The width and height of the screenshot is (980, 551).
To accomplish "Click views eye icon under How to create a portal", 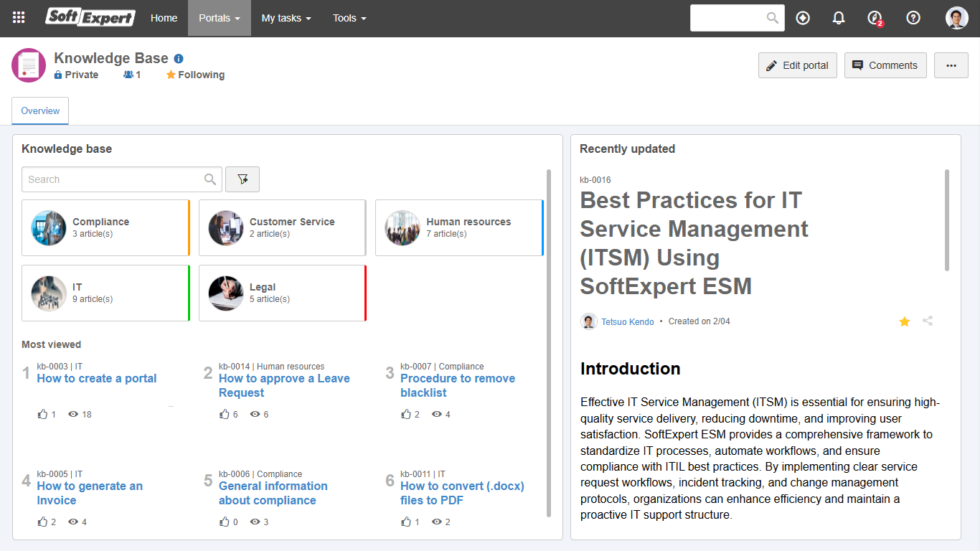I will 73,414.
